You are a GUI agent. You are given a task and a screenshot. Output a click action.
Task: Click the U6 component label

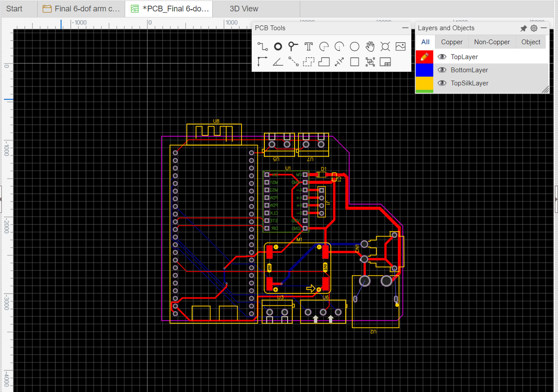[326, 297]
